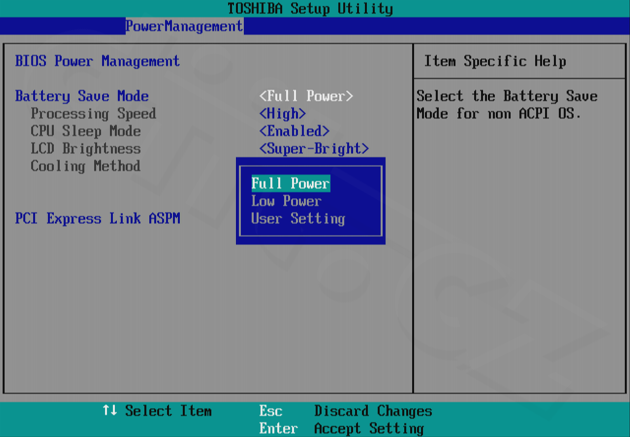Choose User Setting in the popup list
630x437 pixels.
pyautogui.click(x=298, y=218)
